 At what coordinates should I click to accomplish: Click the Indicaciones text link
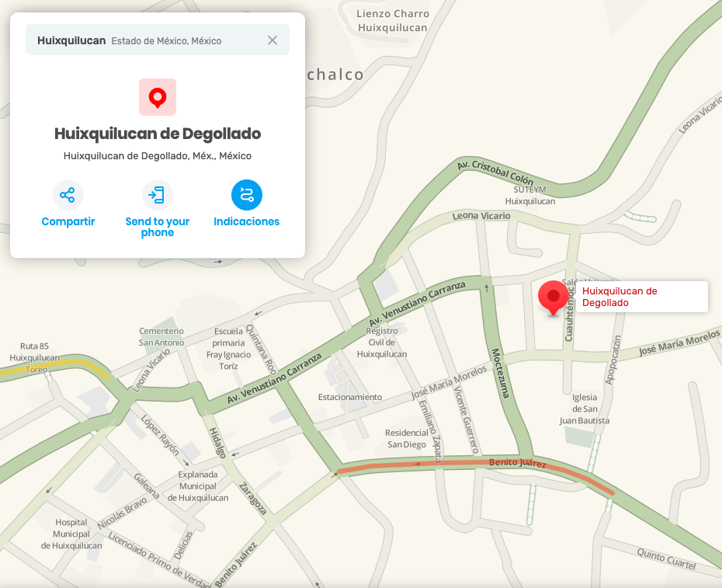coord(247,221)
